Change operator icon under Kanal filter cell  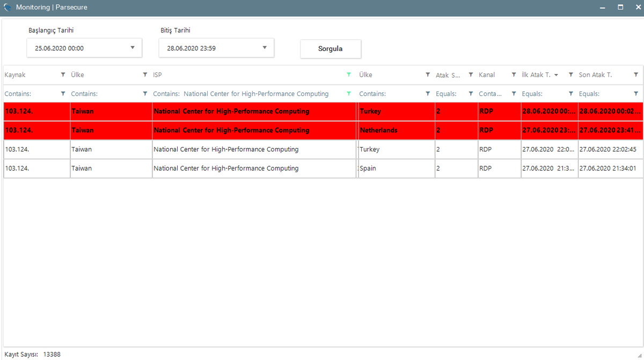[x=514, y=94]
